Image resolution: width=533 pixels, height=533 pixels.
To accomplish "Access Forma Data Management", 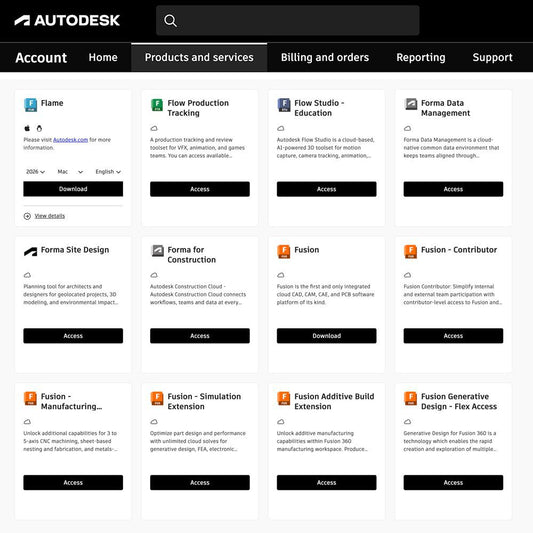I will 453,189.
